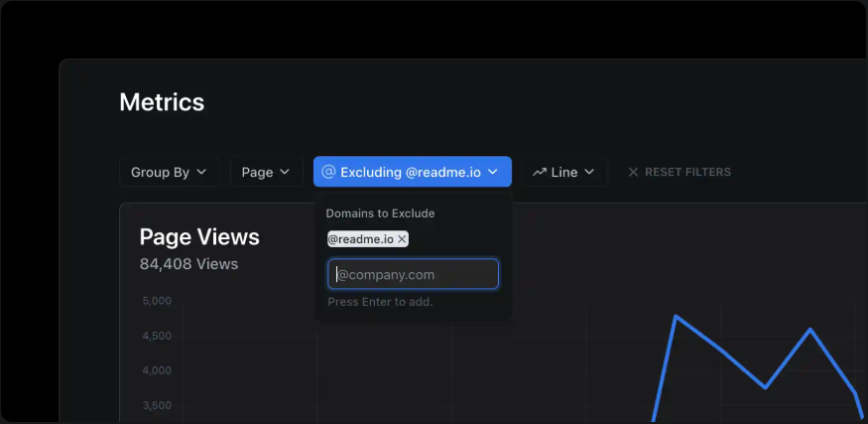Open the Group By dropdown
868x424 pixels.
tap(169, 172)
